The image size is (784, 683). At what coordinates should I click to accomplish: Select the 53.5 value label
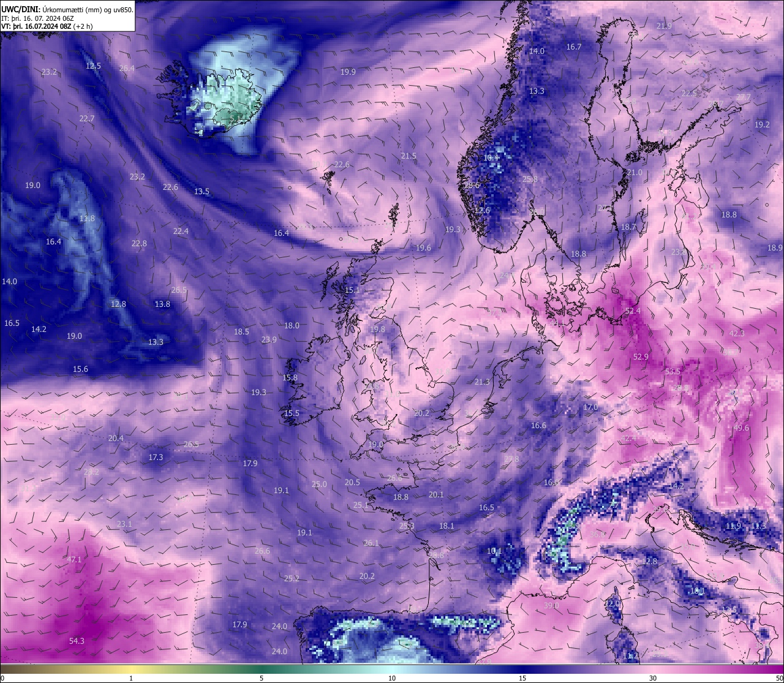[673, 371]
